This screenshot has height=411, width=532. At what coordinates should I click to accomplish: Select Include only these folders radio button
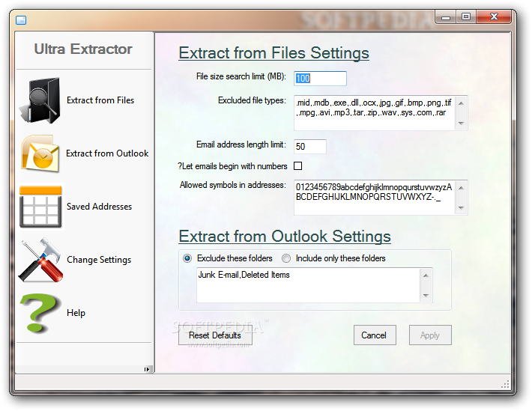(286, 258)
